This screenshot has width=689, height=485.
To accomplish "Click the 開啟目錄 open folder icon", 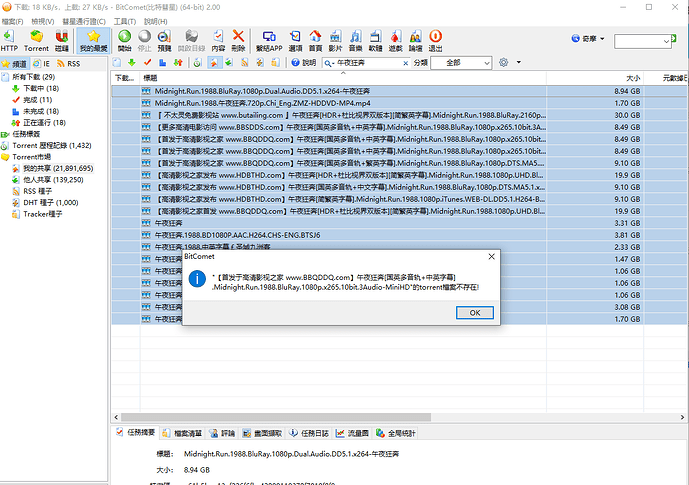I will tap(191, 40).
